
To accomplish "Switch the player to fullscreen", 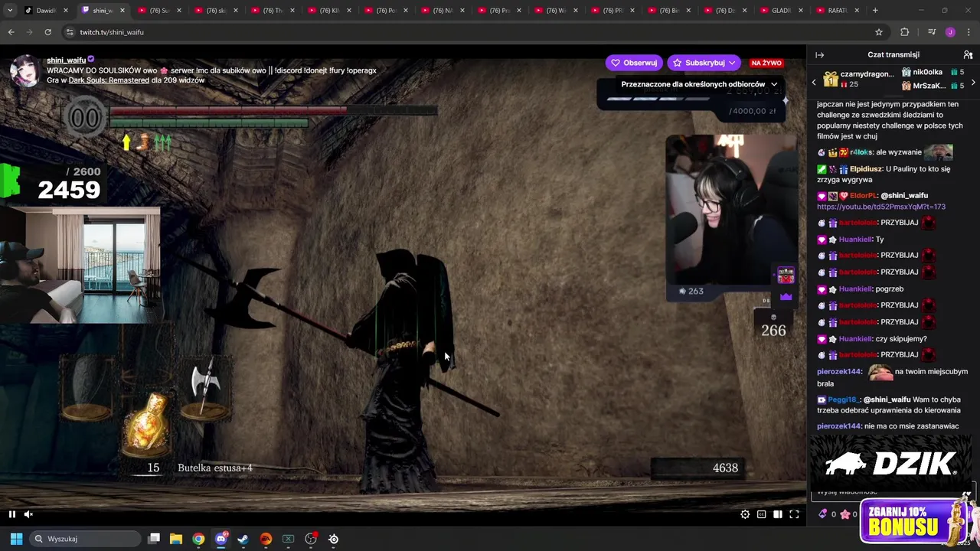I will click(x=794, y=514).
